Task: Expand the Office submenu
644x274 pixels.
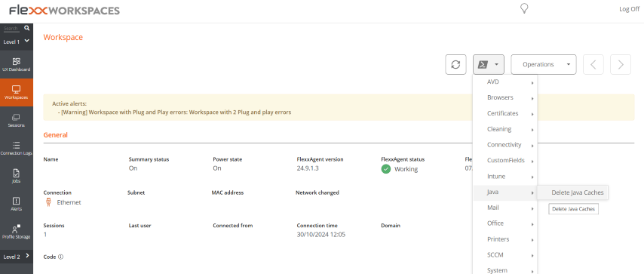Action: pyautogui.click(x=505, y=223)
